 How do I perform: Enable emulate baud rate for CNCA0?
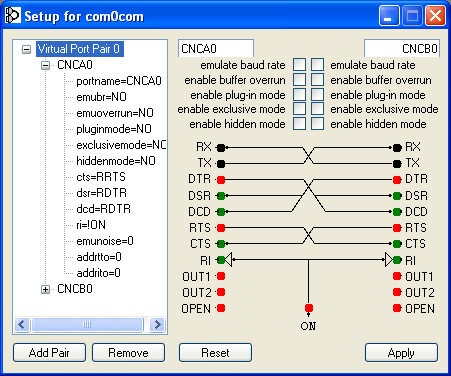pyautogui.click(x=299, y=65)
